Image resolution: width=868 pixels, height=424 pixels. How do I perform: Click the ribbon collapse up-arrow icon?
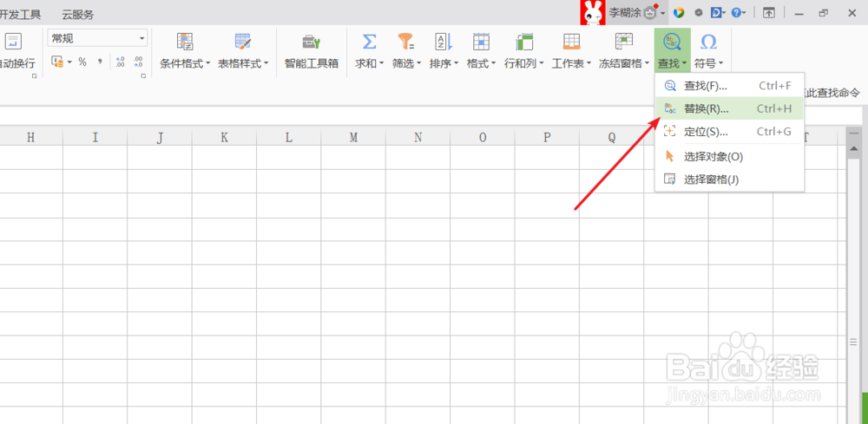tap(768, 13)
